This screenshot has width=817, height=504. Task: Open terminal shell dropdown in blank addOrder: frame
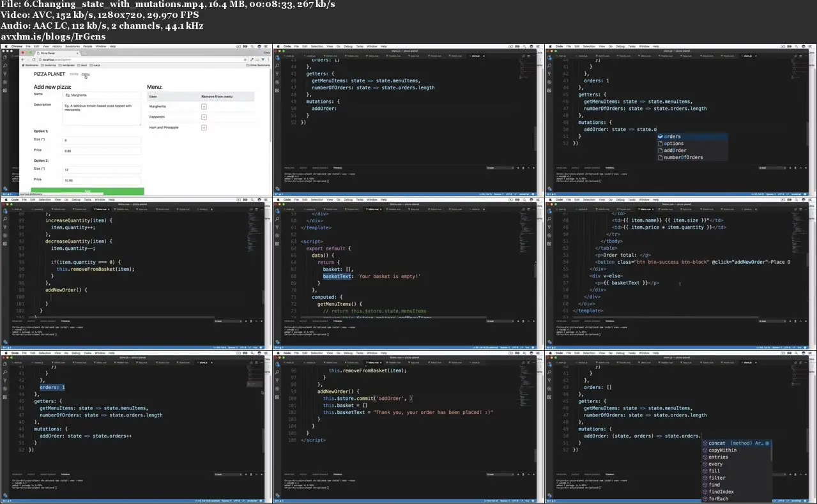pos(499,168)
